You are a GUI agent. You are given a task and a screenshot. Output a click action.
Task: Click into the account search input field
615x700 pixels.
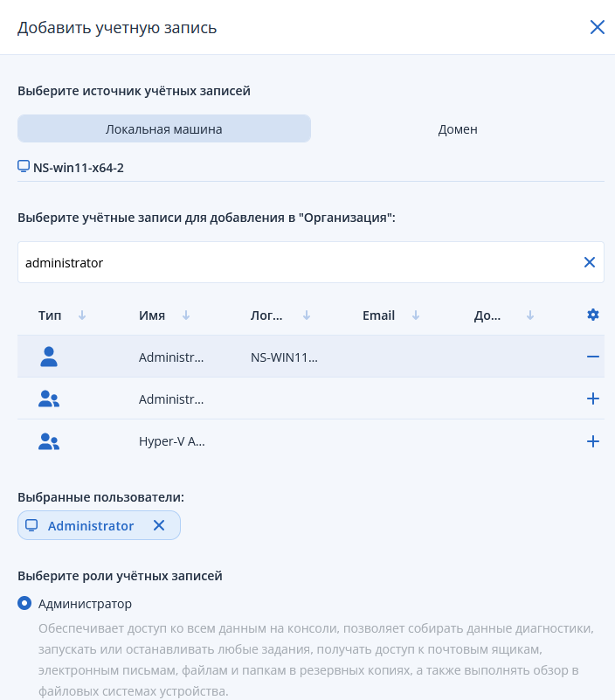tap(297, 262)
